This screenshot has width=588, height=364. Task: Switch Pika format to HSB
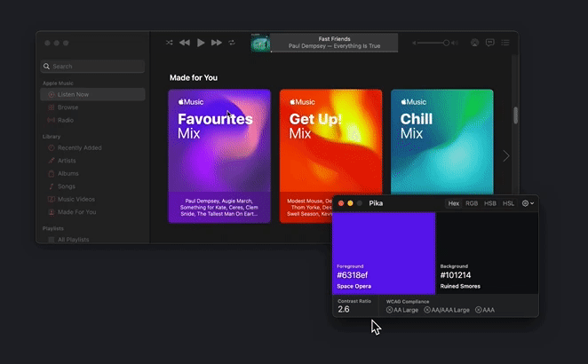(x=490, y=203)
